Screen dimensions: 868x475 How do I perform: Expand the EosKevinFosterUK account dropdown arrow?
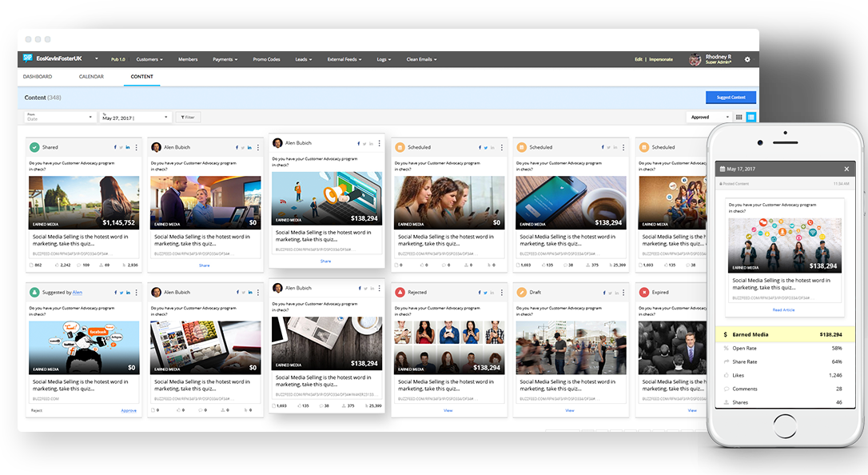97,58
